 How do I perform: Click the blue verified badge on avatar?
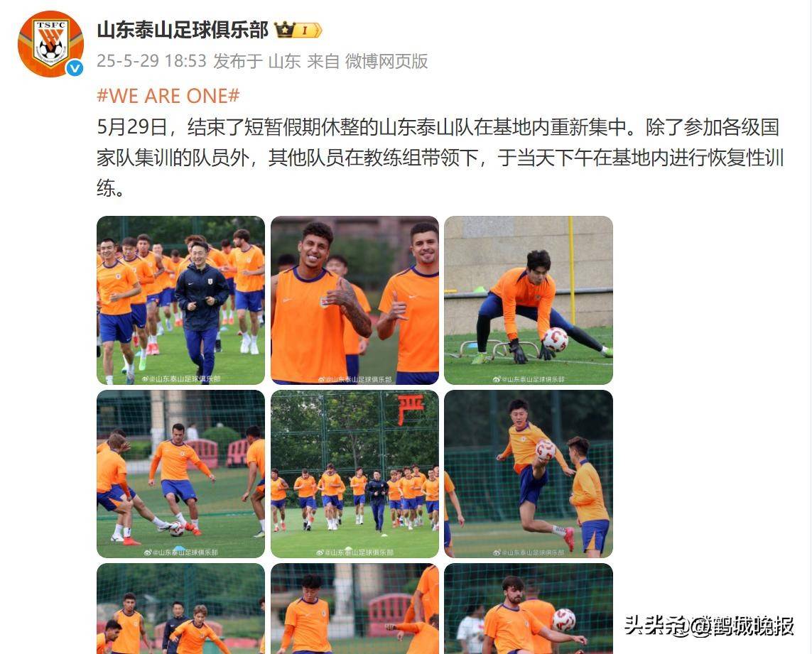[75, 67]
